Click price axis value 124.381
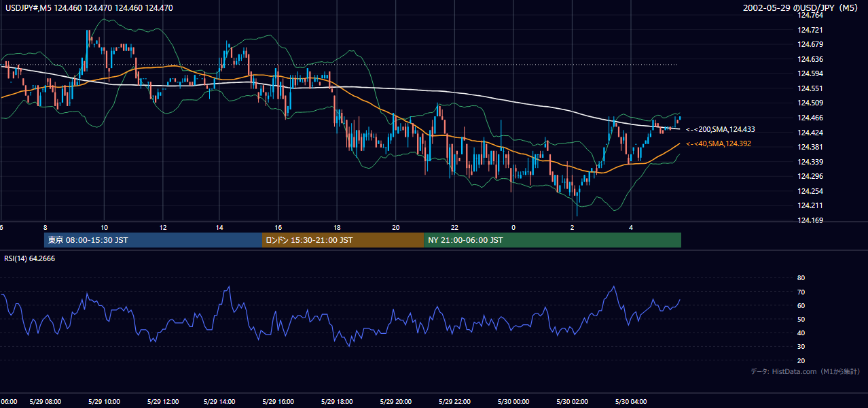Screen dimensions: 868x408 tap(810, 147)
